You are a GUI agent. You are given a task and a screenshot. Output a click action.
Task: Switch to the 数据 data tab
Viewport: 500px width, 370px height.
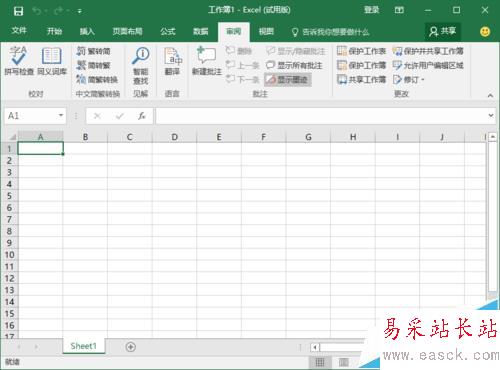tap(201, 31)
